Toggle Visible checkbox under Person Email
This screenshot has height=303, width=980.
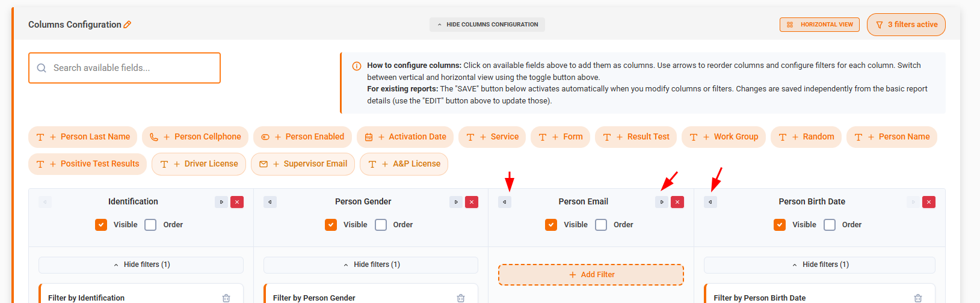tap(551, 225)
